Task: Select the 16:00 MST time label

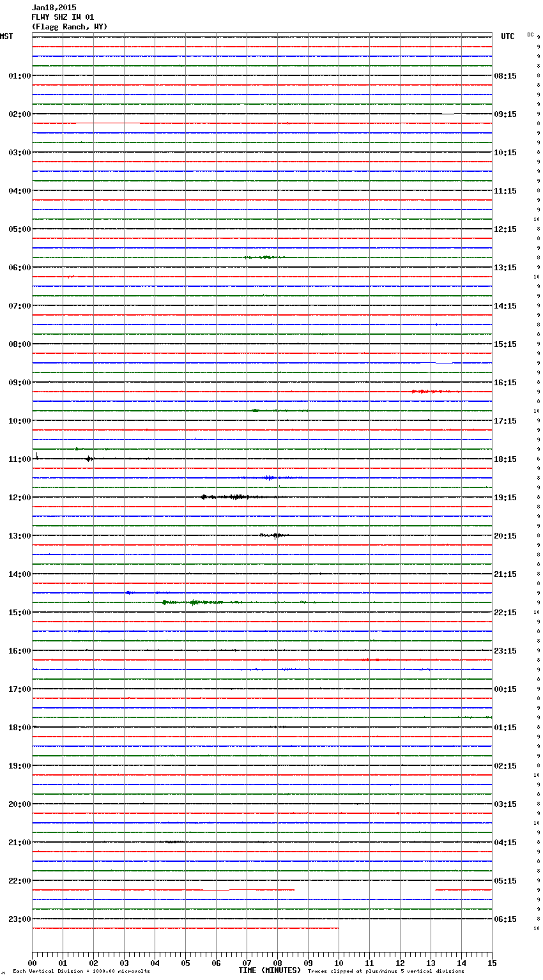Action: coord(20,651)
